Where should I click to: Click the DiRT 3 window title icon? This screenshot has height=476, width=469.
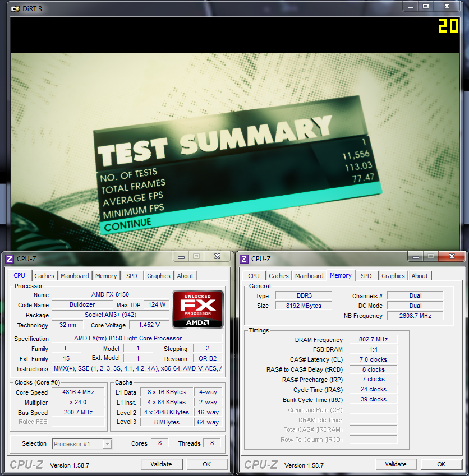14,8
